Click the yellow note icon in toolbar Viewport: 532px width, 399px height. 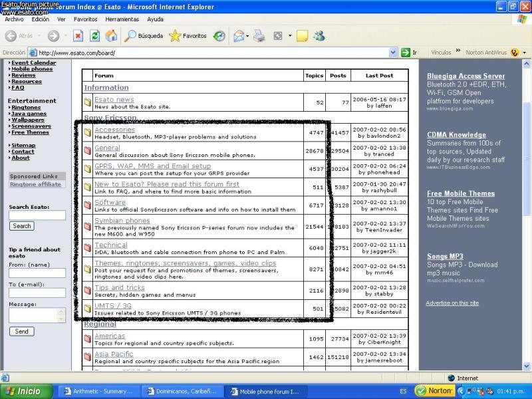click(302, 36)
